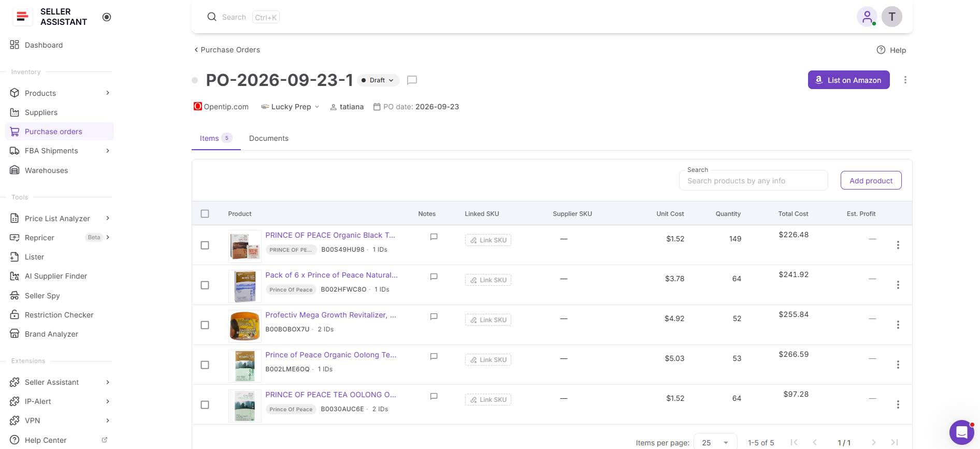Image resolution: width=980 pixels, height=449 pixels.
Task: Open notes for Prince of Peace Organic Oolong
Action: tap(434, 356)
